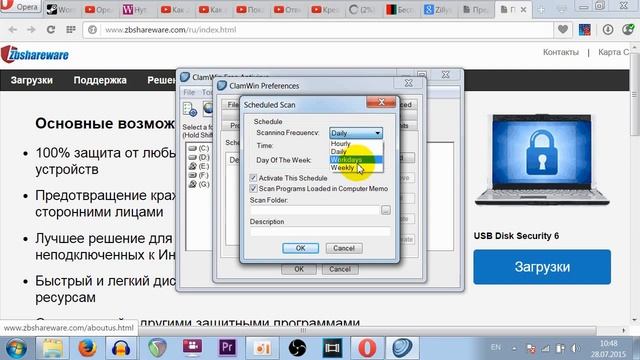Open the Контакты link
The height and width of the screenshot is (360, 640).
(561, 52)
